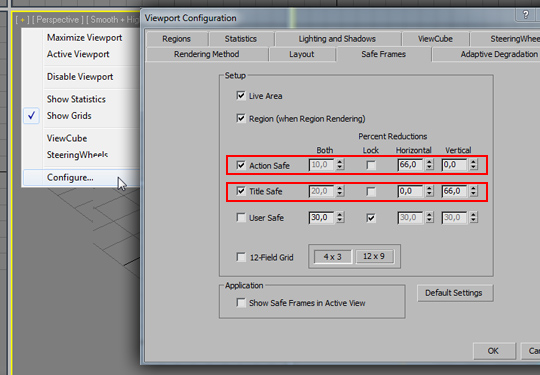540x375 pixels.
Task: Toggle the Action Safe Lock checkbox
Action: [371, 165]
